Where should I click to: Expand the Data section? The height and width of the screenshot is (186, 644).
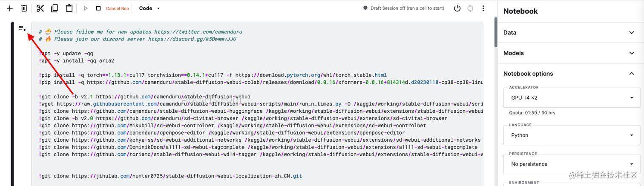pyautogui.click(x=571, y=32)
